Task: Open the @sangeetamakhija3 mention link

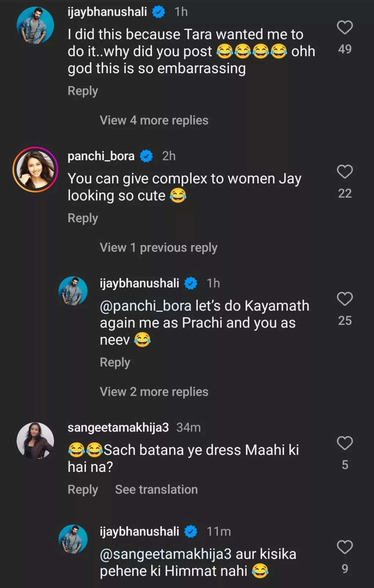Action: pos(165,554)
